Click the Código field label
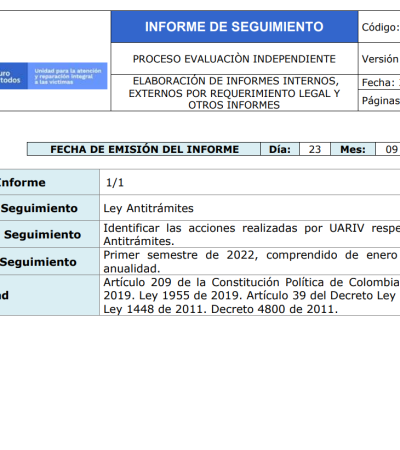This screenshot has height=450, width=400. tap(380, 27)
